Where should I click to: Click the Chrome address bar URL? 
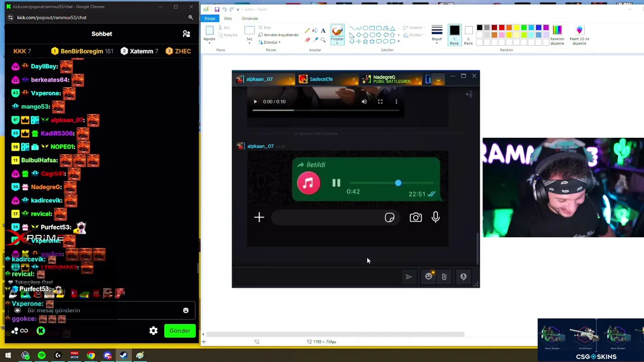[52, 18]
